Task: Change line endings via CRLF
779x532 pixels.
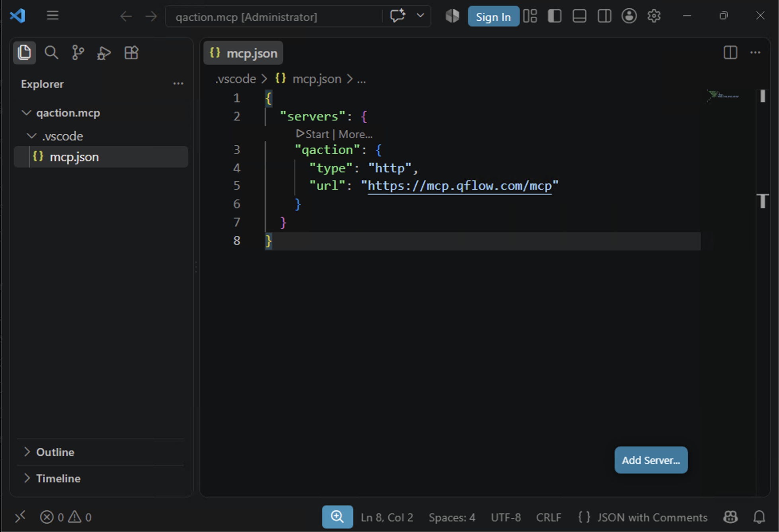Action: (x=548, y=517)
